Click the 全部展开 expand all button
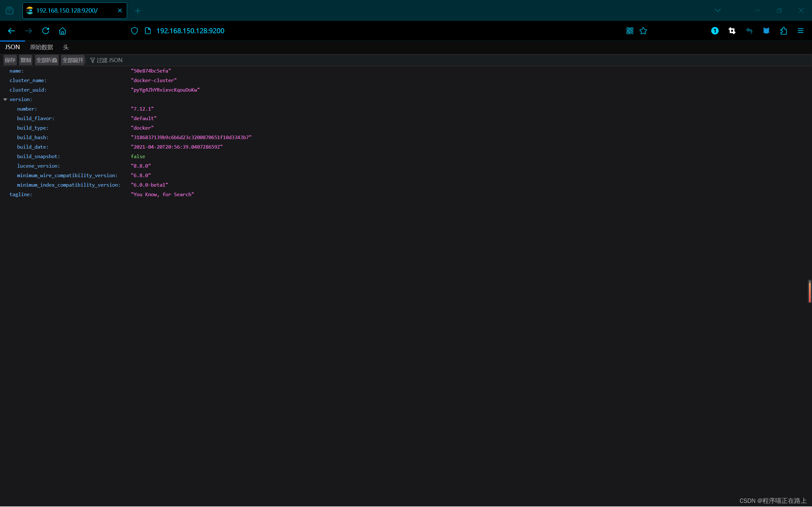Image resolution: width=812 pixels, height=507 pixels. [x=73, y=60]
